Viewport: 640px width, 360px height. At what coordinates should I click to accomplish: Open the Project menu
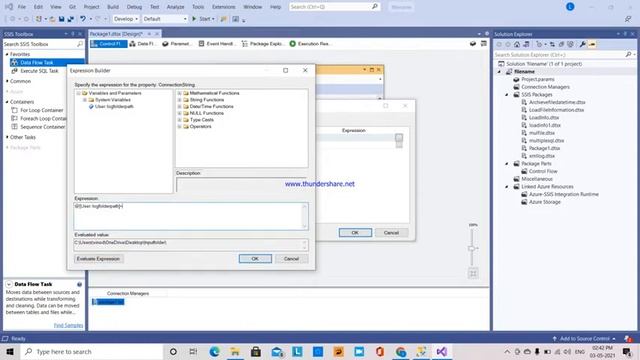(x=91, y=7)
